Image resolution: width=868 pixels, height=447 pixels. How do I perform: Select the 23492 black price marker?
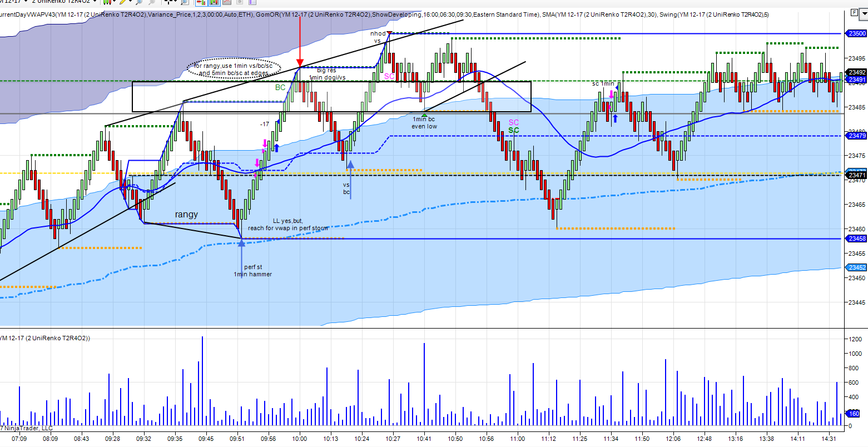coord(856,72)
